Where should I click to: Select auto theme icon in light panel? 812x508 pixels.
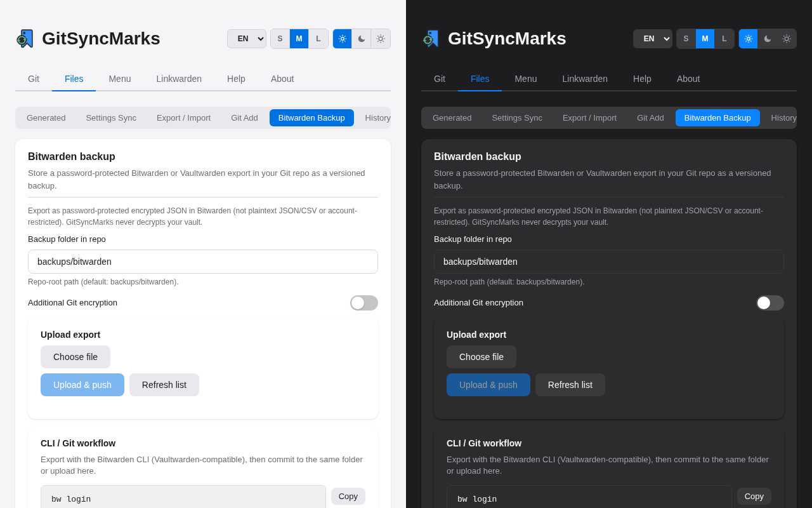tap(342, 39)
